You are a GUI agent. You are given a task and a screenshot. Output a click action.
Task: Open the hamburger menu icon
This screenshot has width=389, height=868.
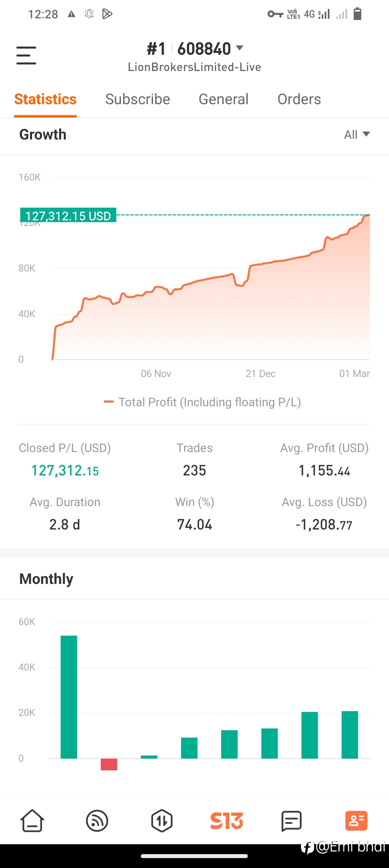pyautogui.click(x=26, y=56)
